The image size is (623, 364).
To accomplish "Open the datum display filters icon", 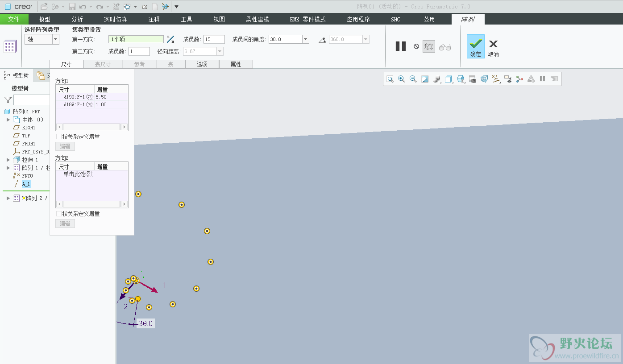I will click(496, 79).
